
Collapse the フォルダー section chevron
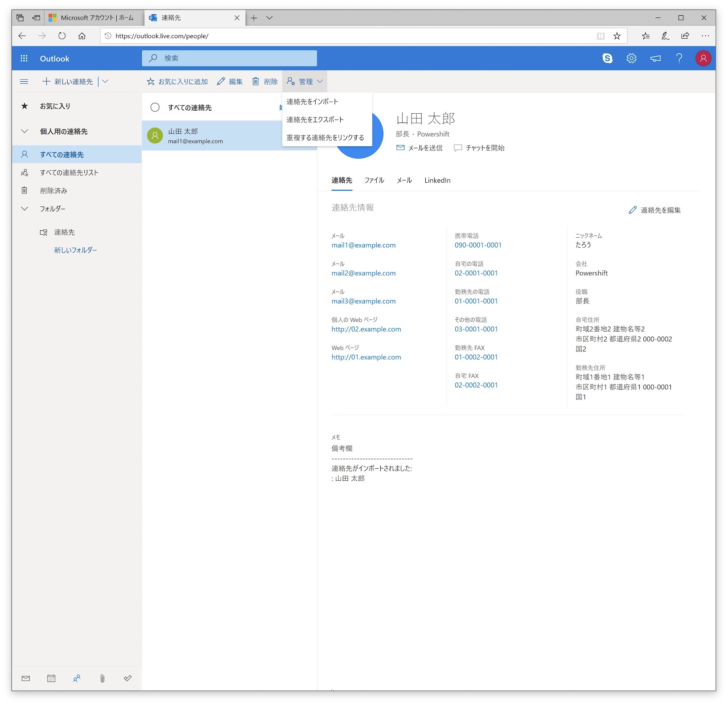[25, 208]
